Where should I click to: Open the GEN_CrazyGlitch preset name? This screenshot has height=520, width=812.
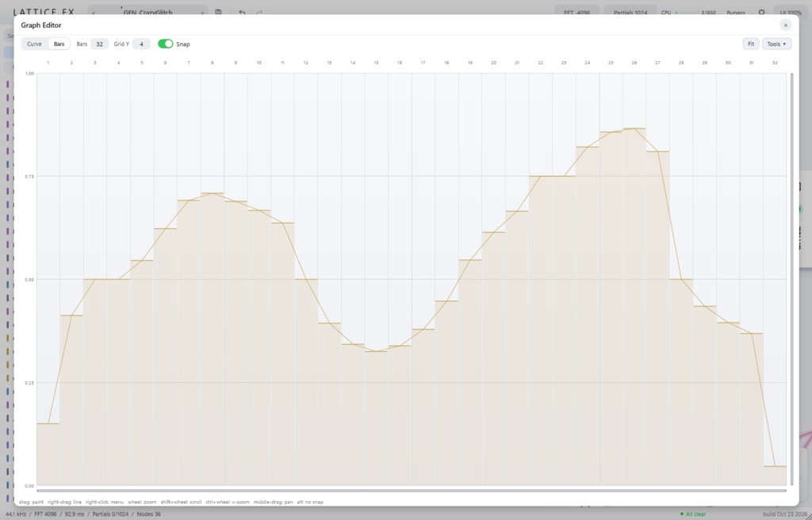click(x=147, y=12)
